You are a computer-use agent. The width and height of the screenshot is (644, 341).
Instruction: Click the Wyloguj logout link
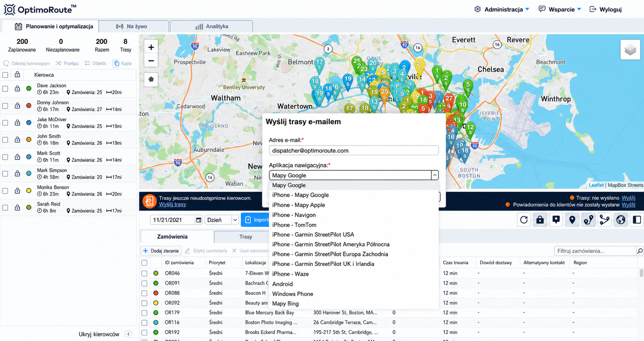pyautogui.click(x=606, y=9)
